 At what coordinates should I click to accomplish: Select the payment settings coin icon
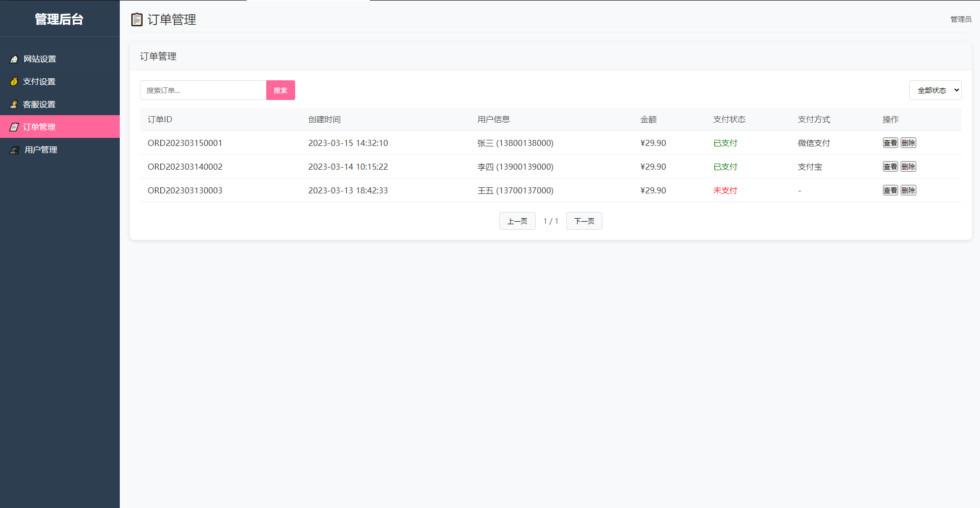[x=14, y=81]
